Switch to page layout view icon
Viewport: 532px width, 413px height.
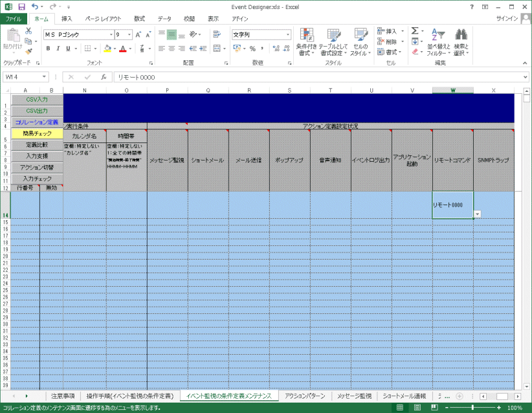[417, 408]
